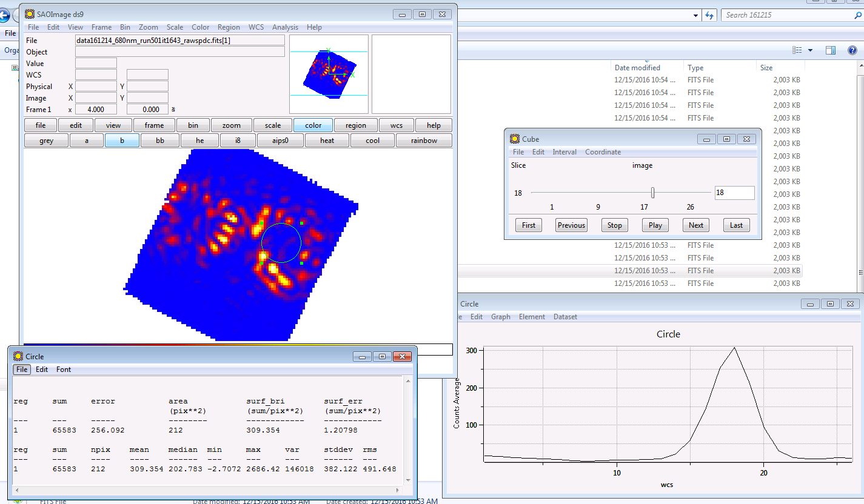Open ds9 View menu

tap(75, 27)
